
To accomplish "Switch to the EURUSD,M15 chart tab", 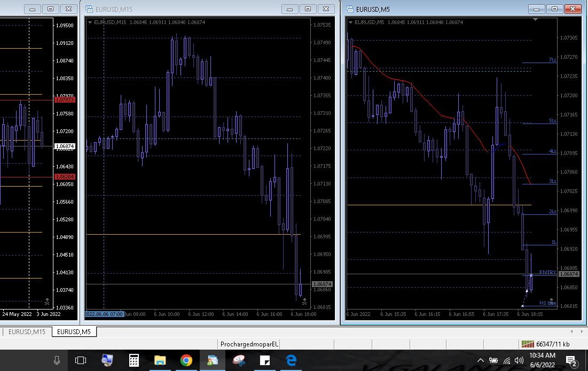I will [x=27, y=332].
